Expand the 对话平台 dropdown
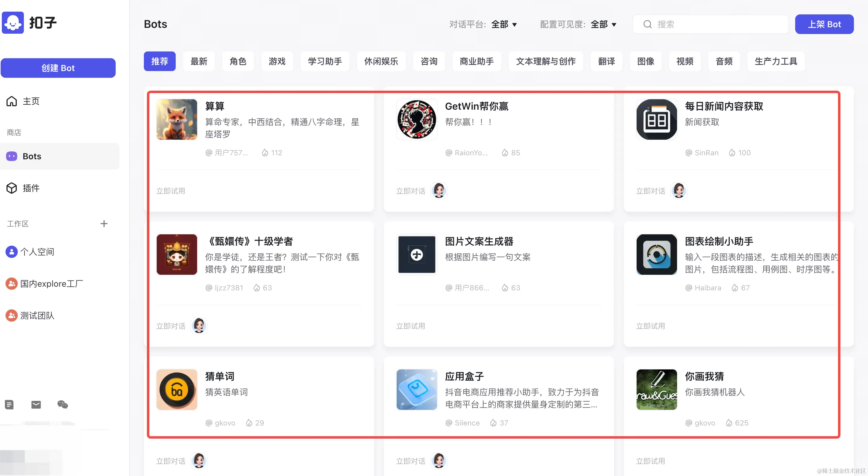Viewport: 868px width, 476px height. pos(504,24)
